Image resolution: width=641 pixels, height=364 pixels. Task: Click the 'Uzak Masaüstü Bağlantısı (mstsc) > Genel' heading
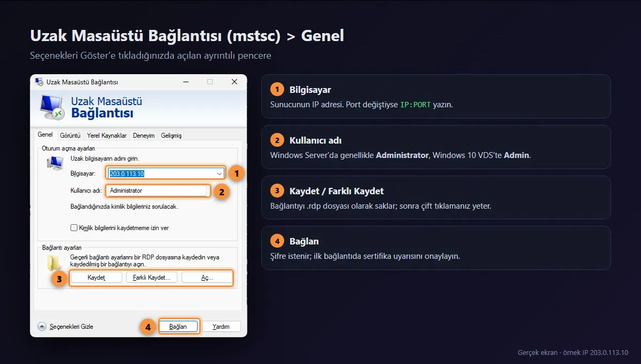(187, 36)
